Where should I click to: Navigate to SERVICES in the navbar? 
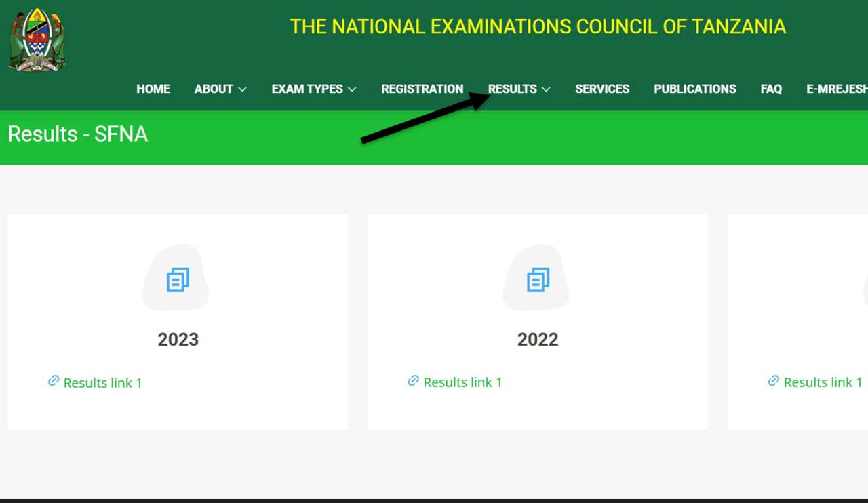click(601, 89)
